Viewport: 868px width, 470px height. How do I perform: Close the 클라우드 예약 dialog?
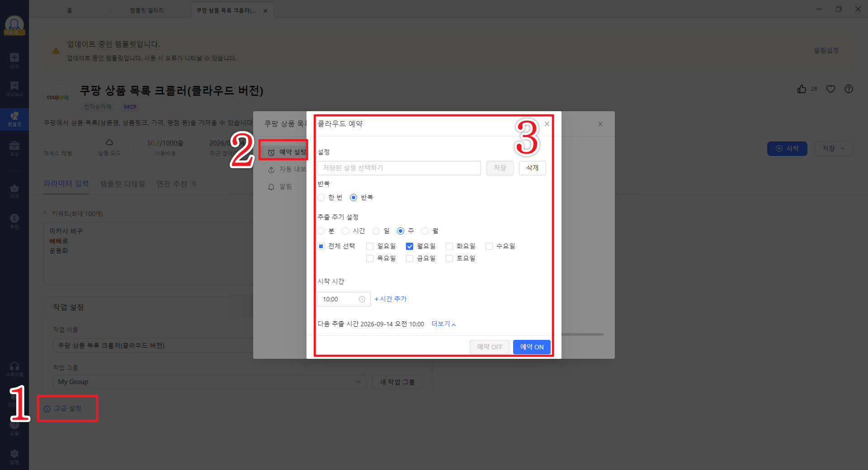tap(547, 124)
